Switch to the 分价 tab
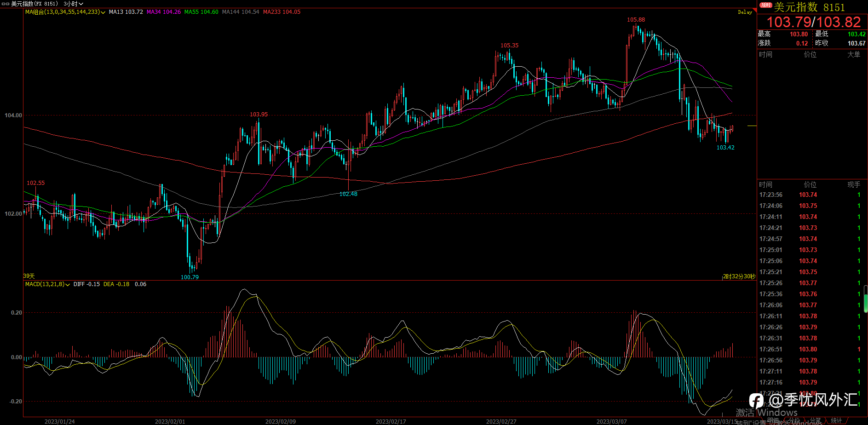The height and width of the screenshot is (425, 868). pyautogui.click(x=794, y=420)
